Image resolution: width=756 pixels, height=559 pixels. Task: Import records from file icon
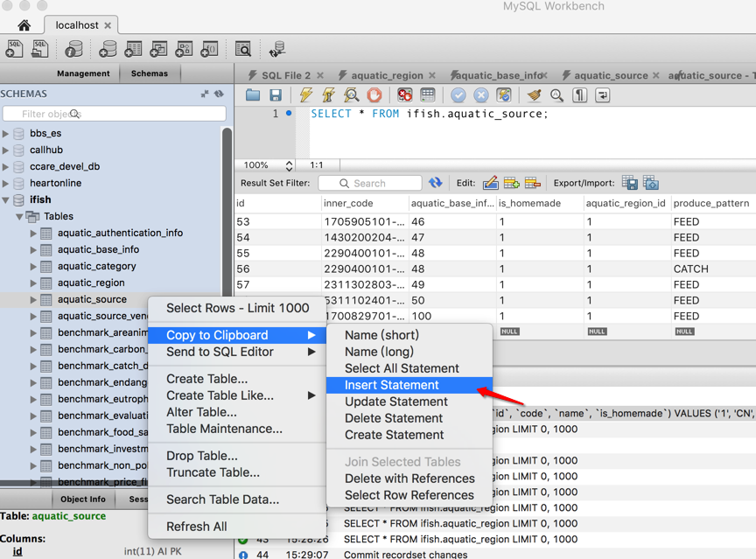point(651,183)
